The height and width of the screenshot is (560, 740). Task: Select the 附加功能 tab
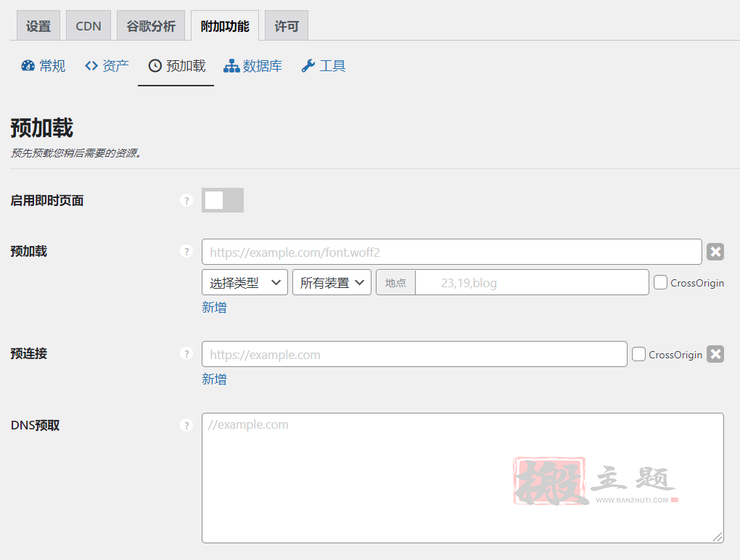click(x=225, y=26)
